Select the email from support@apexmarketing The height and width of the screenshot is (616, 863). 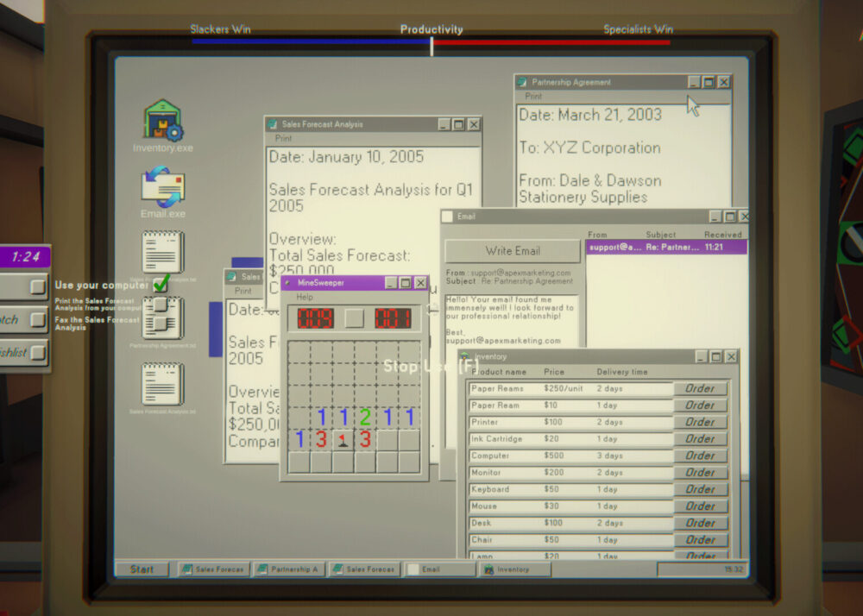[666, 247]
